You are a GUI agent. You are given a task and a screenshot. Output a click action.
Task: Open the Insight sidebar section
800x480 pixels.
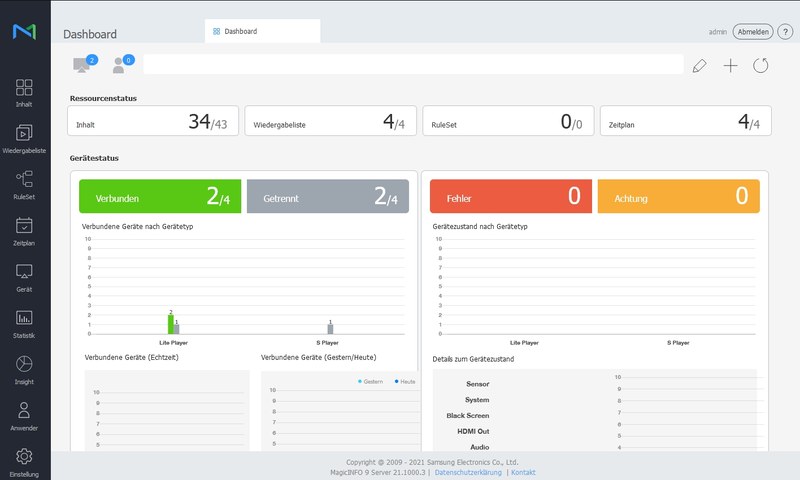point(24,368)
